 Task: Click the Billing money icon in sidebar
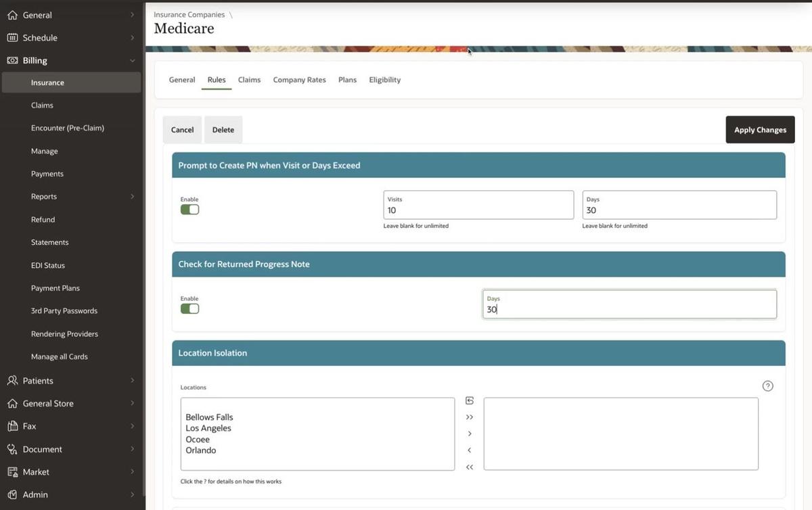coord(12,60)
